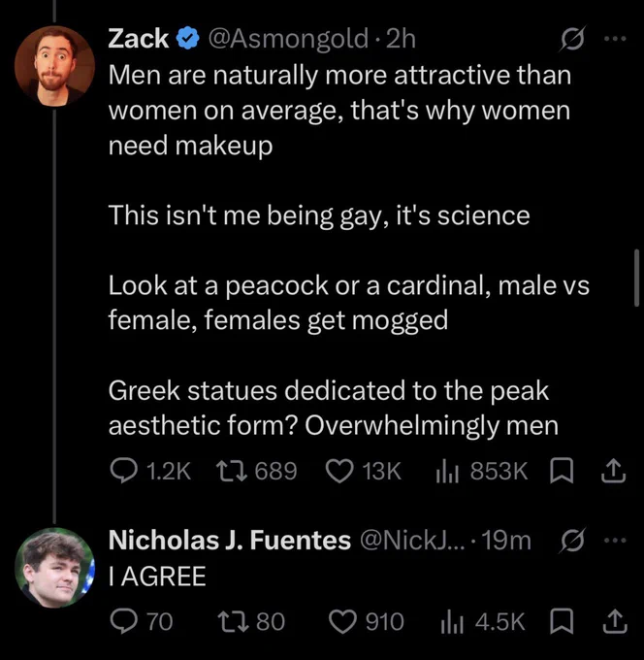This screenshot has height=660, width=644.
Task: Bookmark Zack's tweet
Action: point(562,471)
